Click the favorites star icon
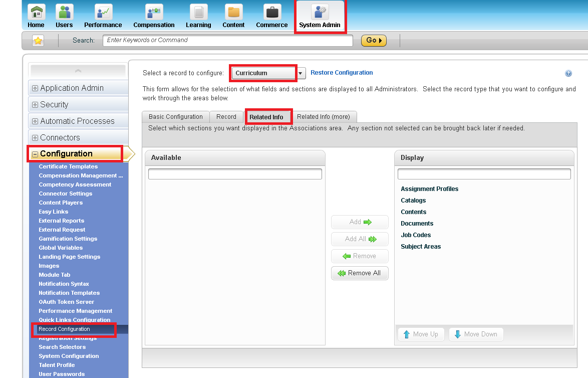 pyautogui.click(x=38, y=41)
